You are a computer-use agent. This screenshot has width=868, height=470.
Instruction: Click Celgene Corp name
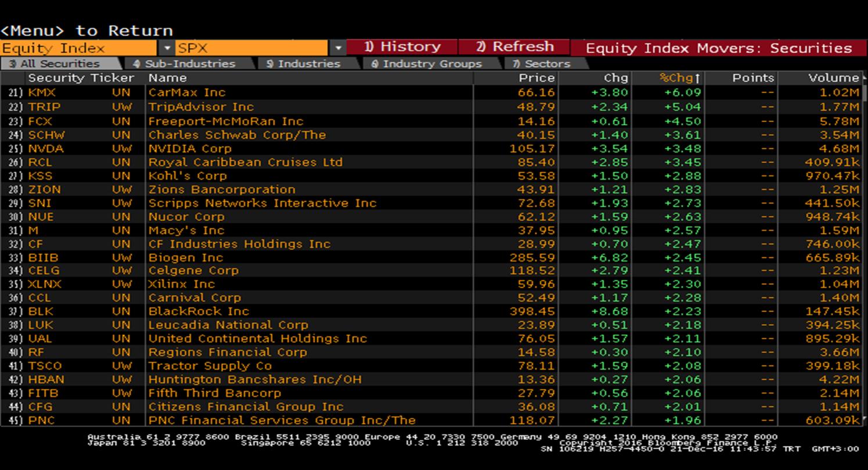(193, 271)
